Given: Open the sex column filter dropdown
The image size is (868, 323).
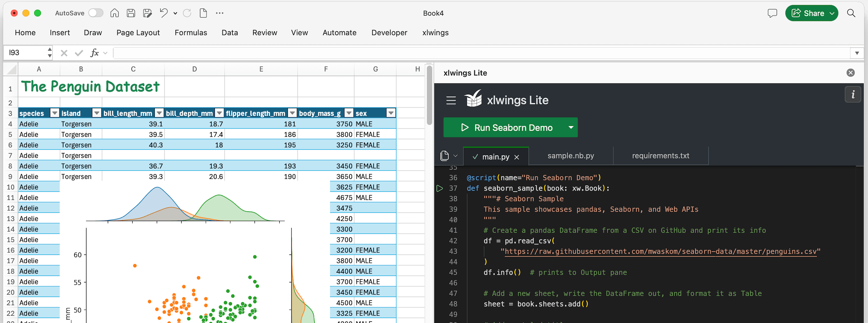Looking at the screenshot, I should point(391,113).
